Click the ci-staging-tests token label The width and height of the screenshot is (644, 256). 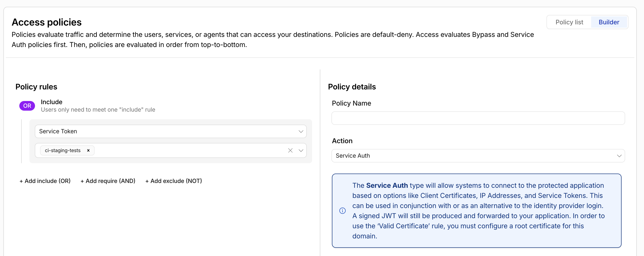[x=63, y=150]
